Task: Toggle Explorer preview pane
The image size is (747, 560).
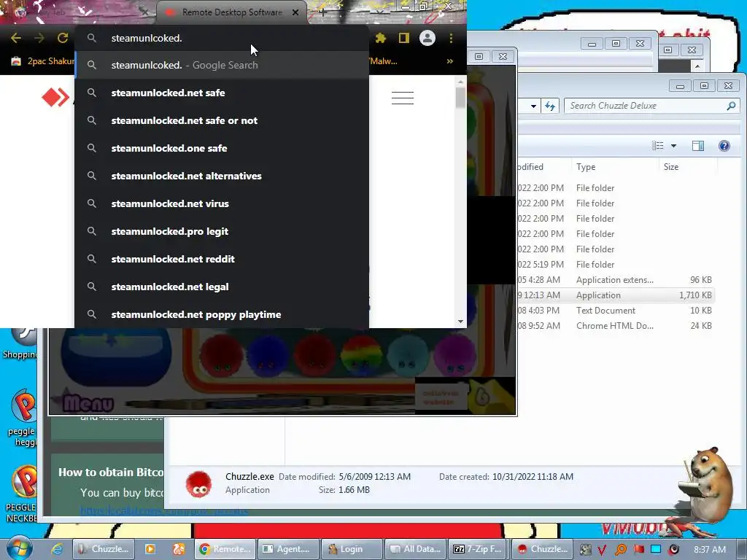Action: [698, 146]
